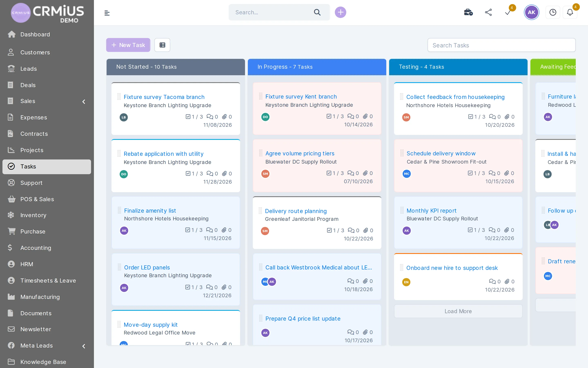Open Call back Westbrook Medical task
Screen dimensions: 588x368
(318, 267)
